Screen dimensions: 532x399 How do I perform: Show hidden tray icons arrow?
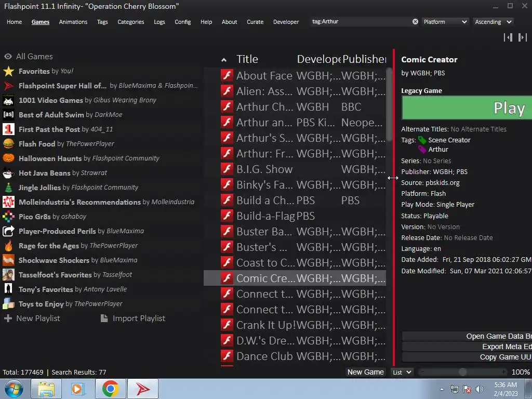coord(442,389)
